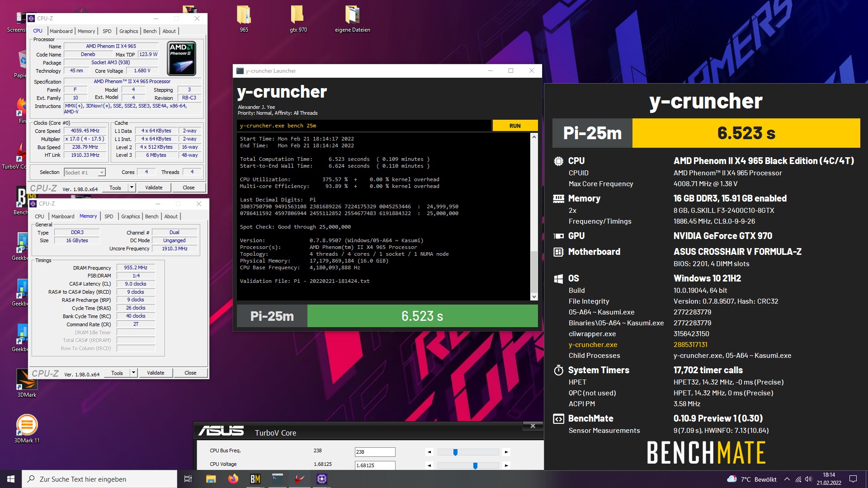
Task: Switch to the CPU-Z purple chip taskbar icon
Action: [322, 479]
